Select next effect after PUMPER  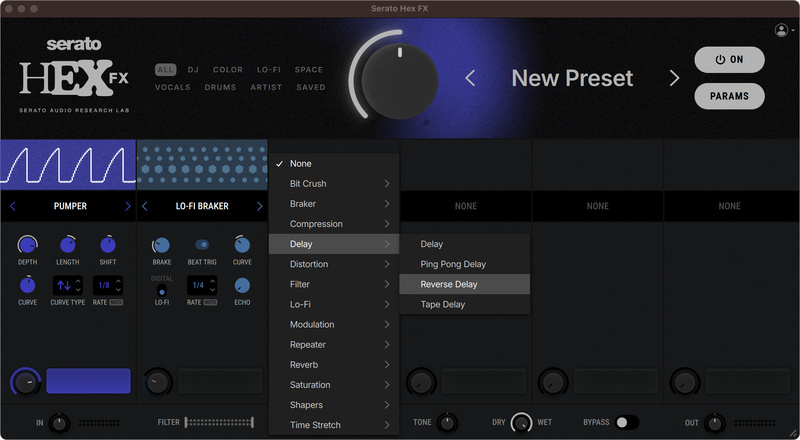[x=128, y=206]
